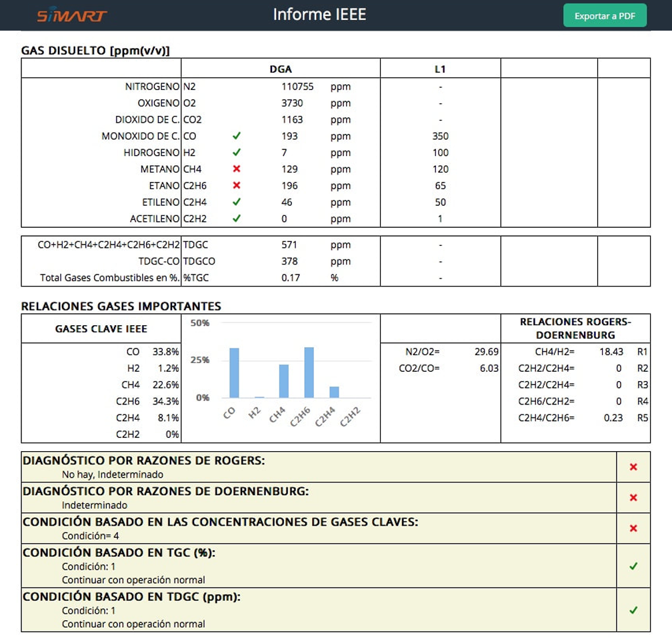
Task: Click the SMART logo in header
Action: [71, 15]
